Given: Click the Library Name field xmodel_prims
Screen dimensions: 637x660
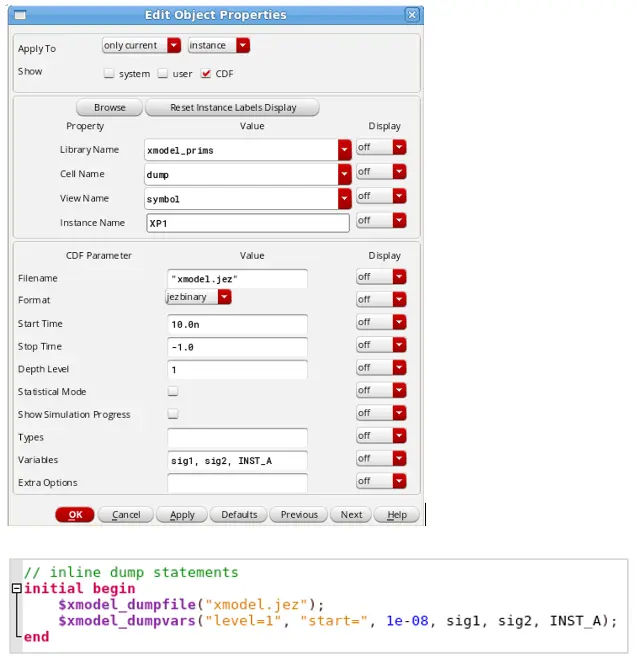Looking at the screenshot, I should (241, 150).
